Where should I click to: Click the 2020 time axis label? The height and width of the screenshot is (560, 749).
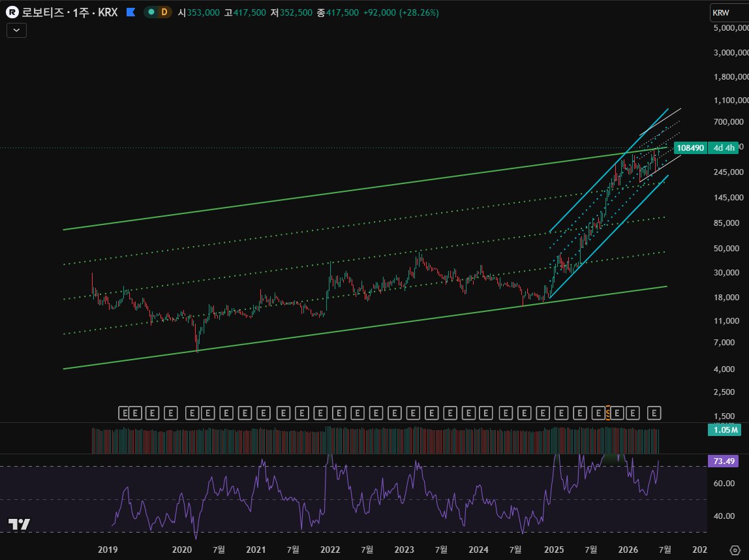[x=181, y=550]
